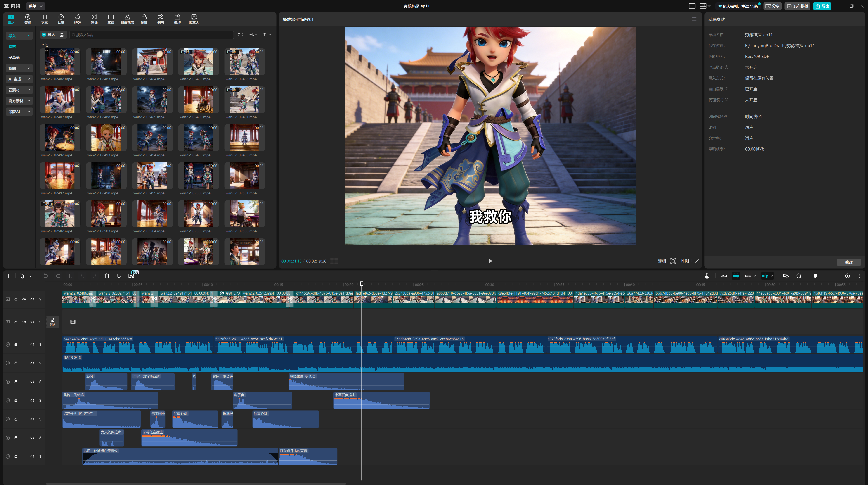The width and height of the screenshot is (868, 485).
Task: Hide the main video track using eye icon
Action: pyautogui.click(x=24, y=299)
